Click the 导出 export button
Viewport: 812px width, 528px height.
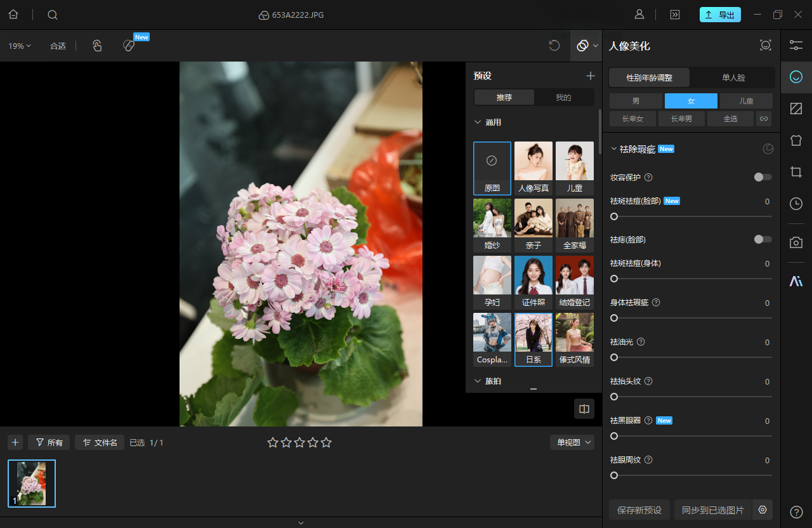pos(720,15)
